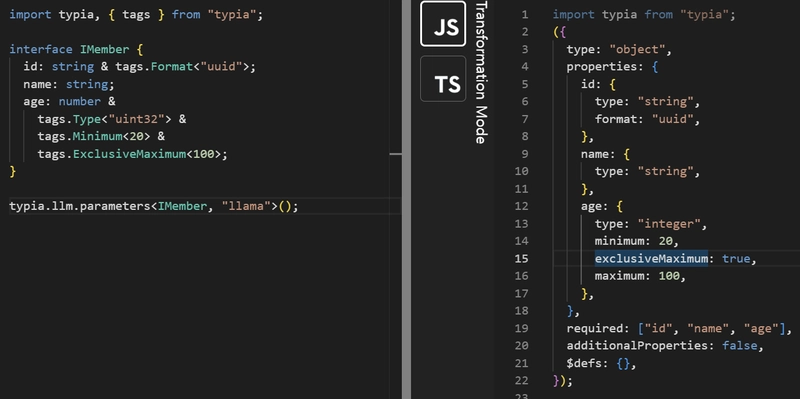Click 'age: number &' in source editor
Viewport: 800px width, 399px height.
69,102
